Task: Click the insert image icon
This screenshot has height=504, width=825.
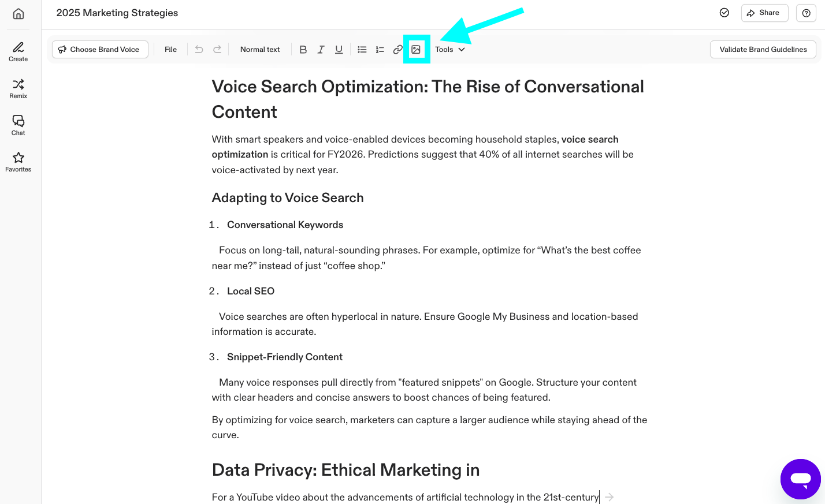Action: [416, 50]
